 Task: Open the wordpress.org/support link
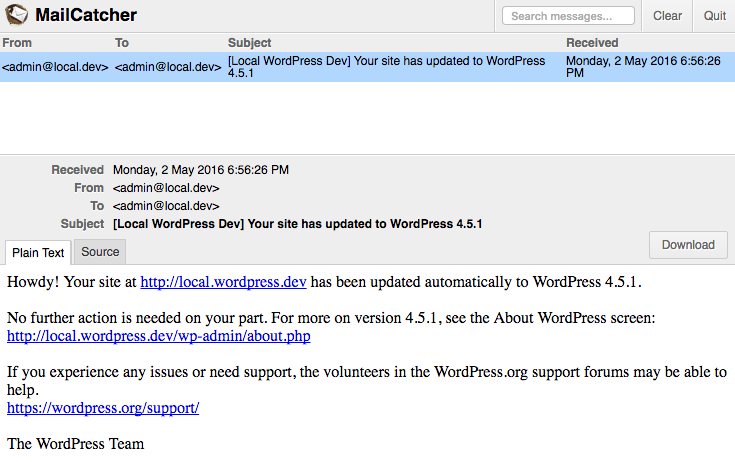tap(103, 408)
